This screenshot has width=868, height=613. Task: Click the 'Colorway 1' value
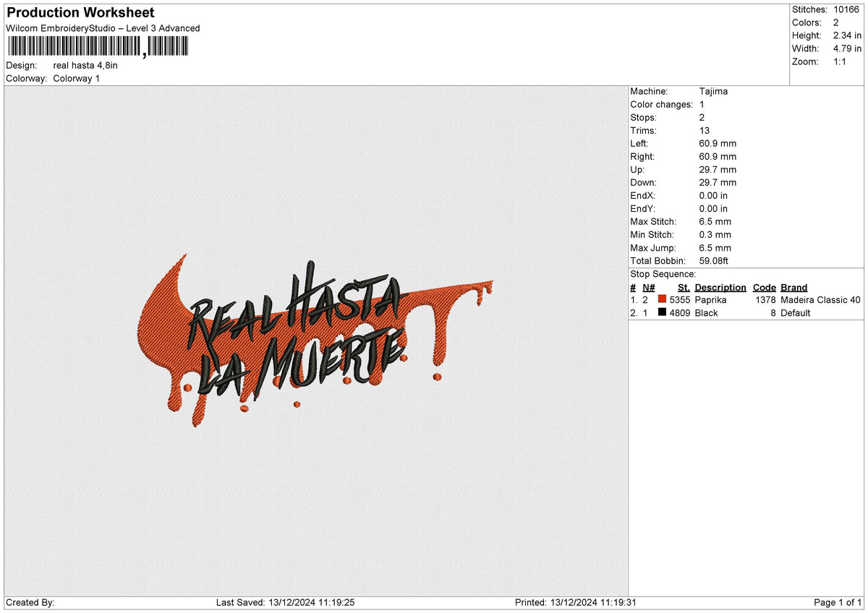coord(77,78)
